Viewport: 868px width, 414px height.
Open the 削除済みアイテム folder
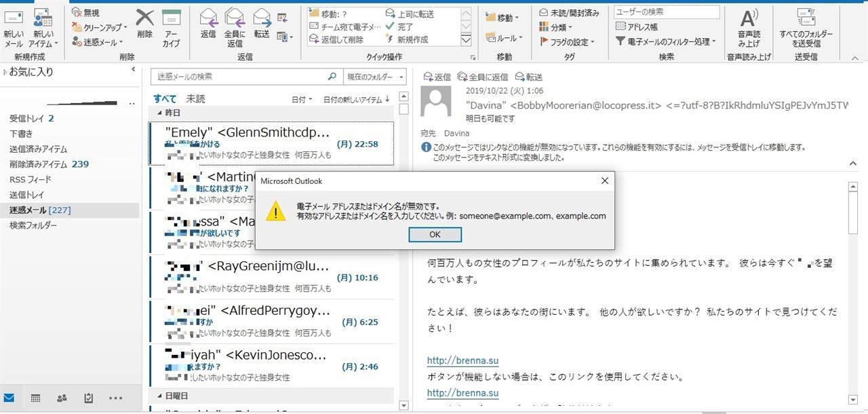click(49, 164)
